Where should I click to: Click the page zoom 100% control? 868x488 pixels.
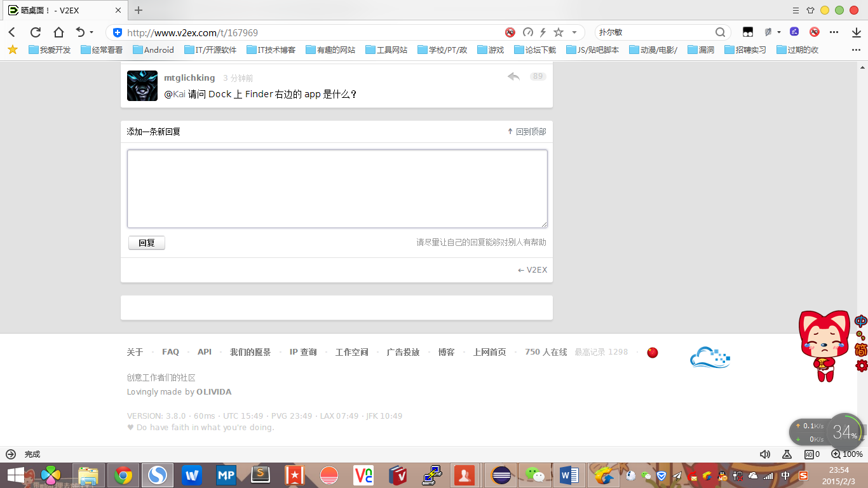[847, 454]
